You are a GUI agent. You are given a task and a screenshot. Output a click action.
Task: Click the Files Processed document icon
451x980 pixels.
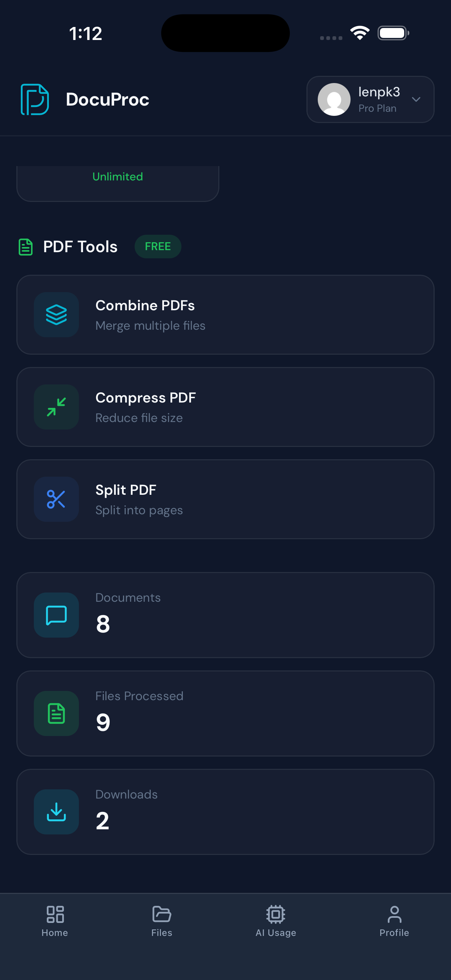[56, 713]
